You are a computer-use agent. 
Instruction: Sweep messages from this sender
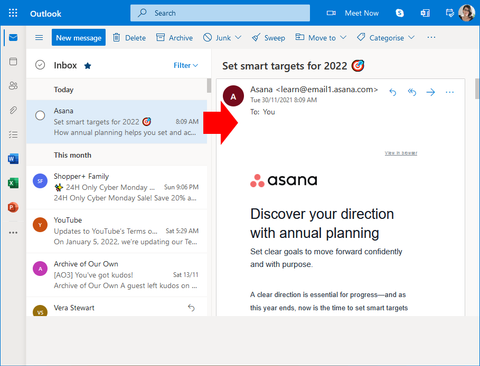(268, 38)
